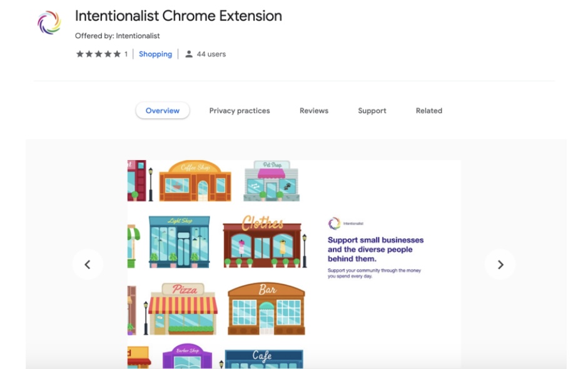The height and width of the screenshot is (369, 588).
Task: Click the rating count next to stars
Action: point(126,54)
